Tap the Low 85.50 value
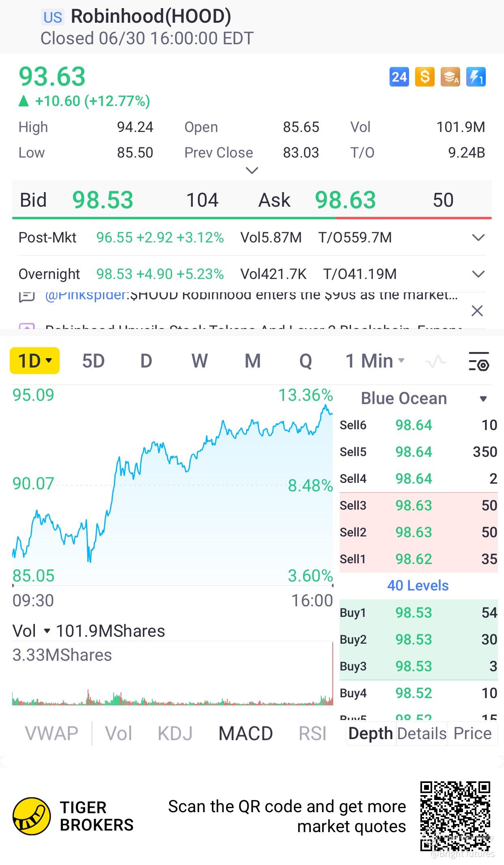Viewport: 504px width, 865px height. pyautogui.click(x=135, y=153)
